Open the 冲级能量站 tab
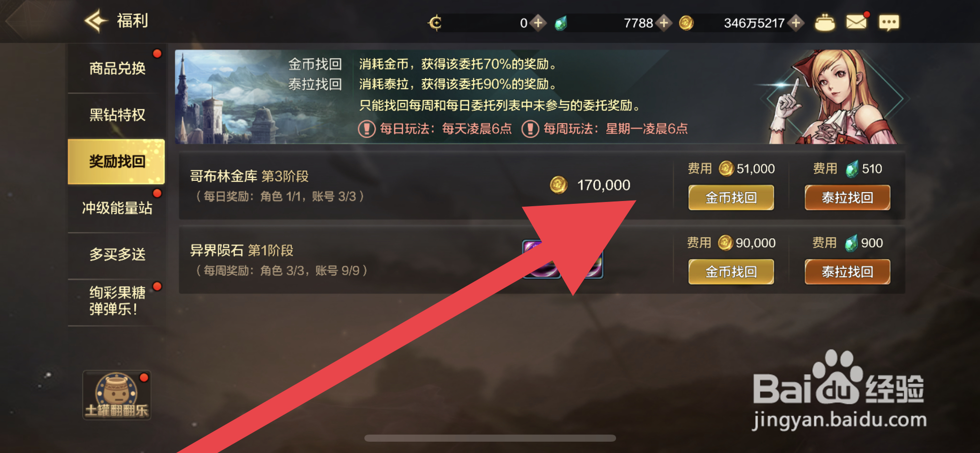 (117, 208)
